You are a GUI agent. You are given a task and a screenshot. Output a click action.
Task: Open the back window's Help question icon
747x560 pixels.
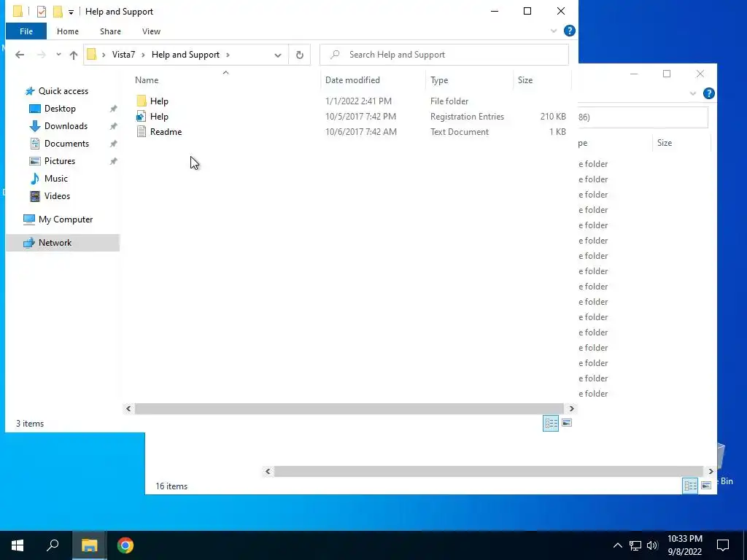point(709,94)
